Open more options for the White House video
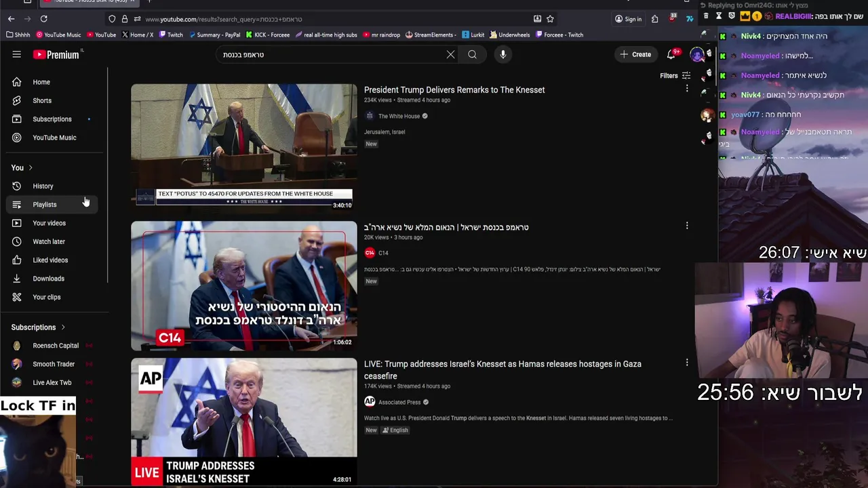This screenshot has height=488, width=868. [687, 89]
